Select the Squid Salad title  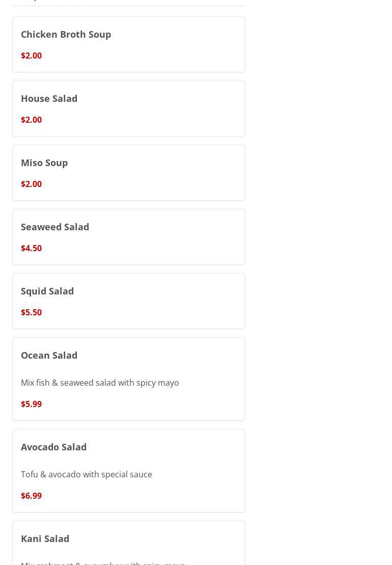coord(47,291)
